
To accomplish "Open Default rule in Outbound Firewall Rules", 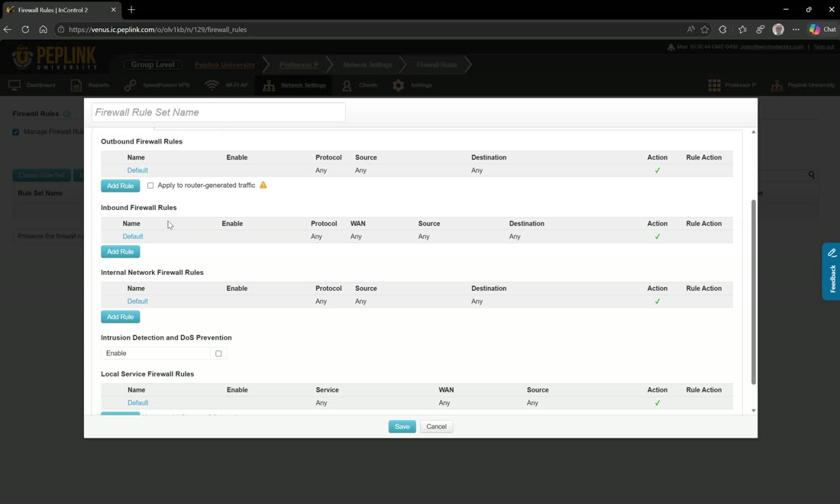I will (137, 170).
